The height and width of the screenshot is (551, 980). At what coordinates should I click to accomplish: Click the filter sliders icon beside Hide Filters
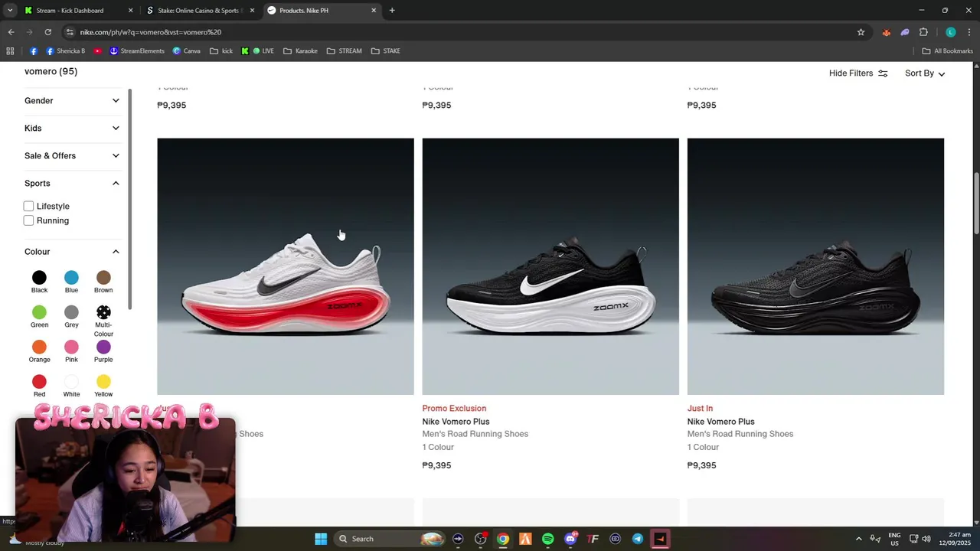pos(883,73)
